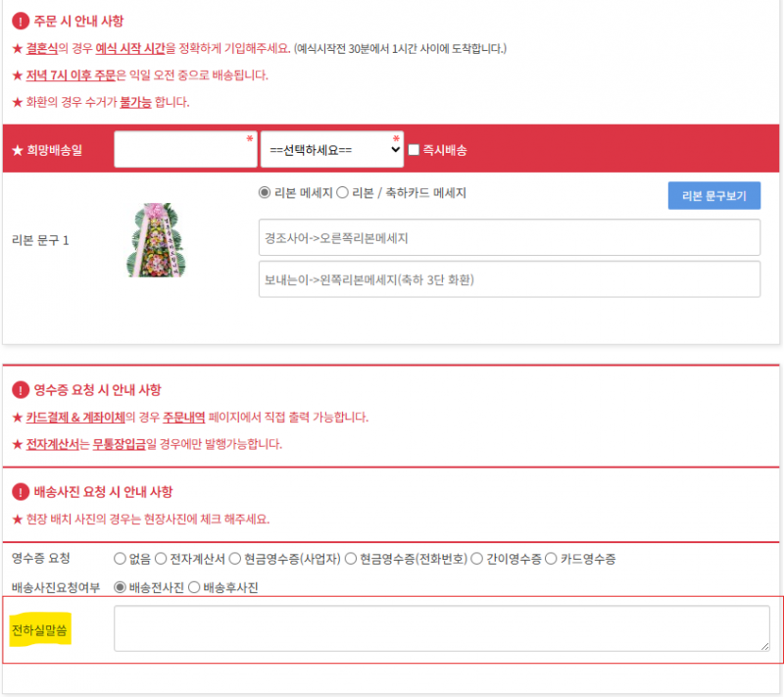Select 배송전사진 photo option
784x697 pixels.
point(120,587)
